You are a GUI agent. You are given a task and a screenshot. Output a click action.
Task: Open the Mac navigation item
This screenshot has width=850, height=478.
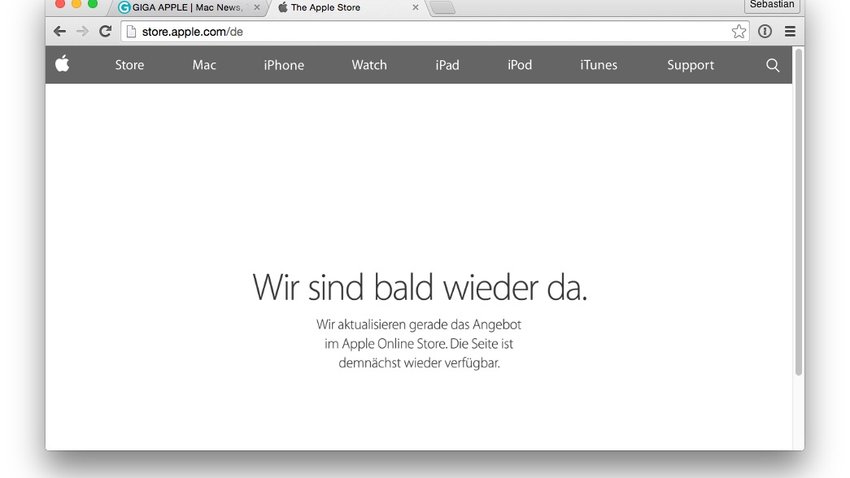click(204, 65)
